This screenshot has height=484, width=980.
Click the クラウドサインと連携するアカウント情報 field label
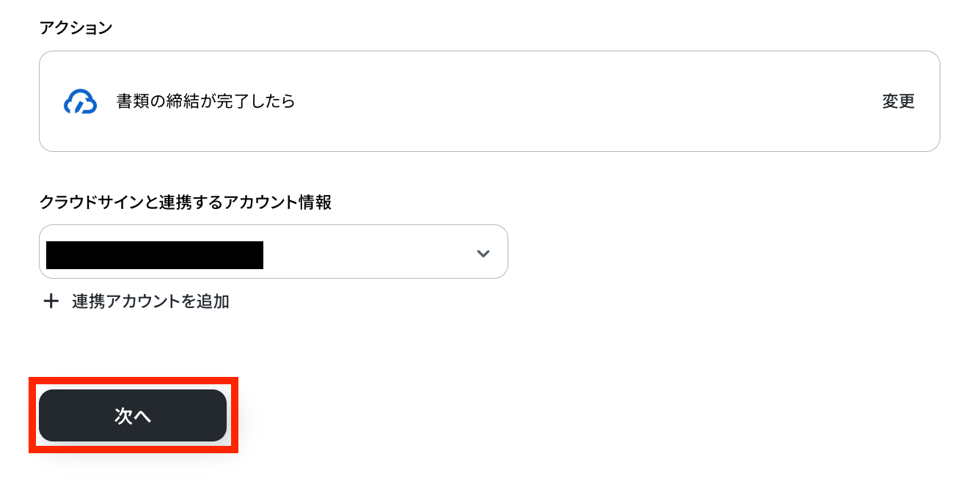tap(185, 202)
